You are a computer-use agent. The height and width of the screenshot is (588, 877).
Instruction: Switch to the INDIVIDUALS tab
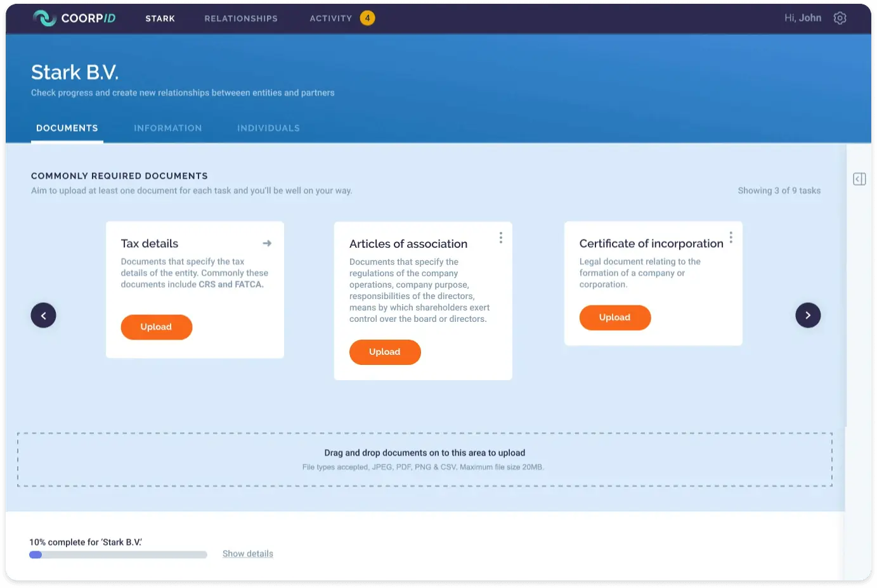coord(268,128)
